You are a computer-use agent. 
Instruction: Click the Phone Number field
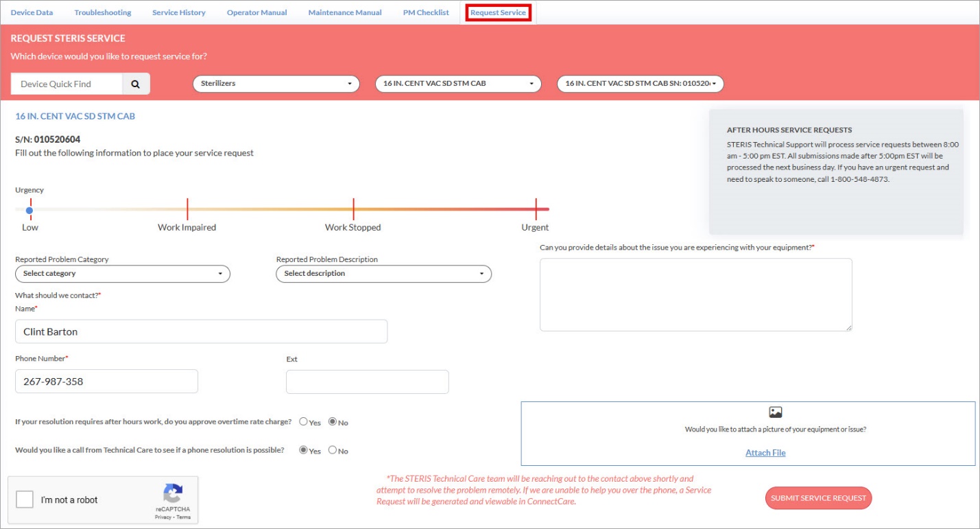pyautogui.click(x=106, y=381)
